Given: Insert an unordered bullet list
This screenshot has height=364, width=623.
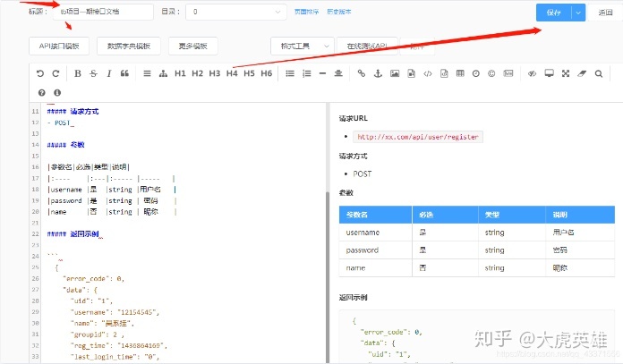Looking at the screenshot, I should tap(290, 73).
